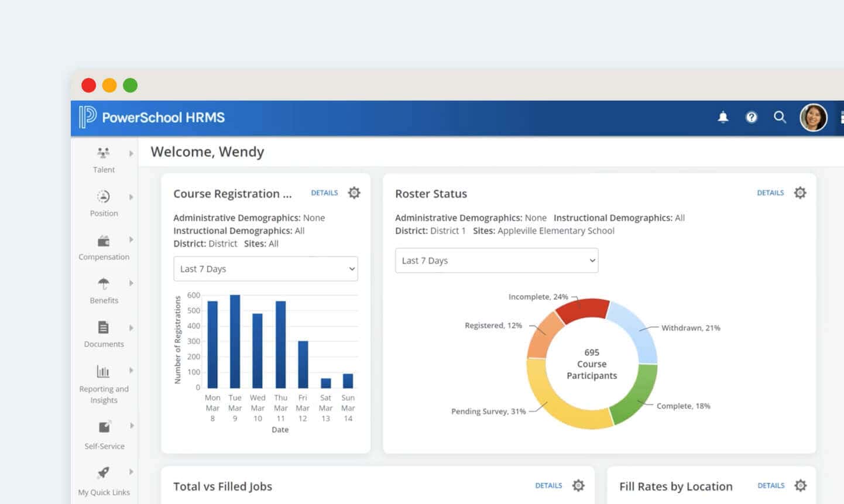This screenshot has height=504, width=844.
Task: Click the "Complete, 18%" label
Action: coord(683,406)
